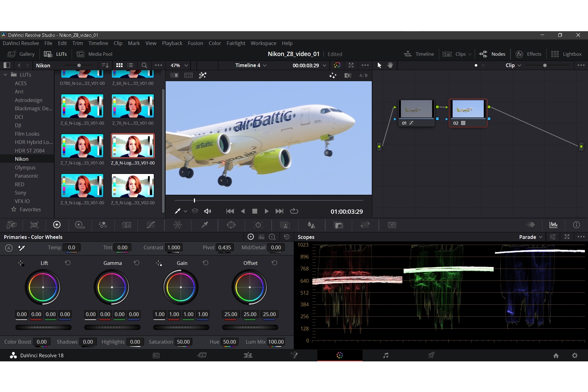This screenshot has height=392, width=588.
Task: Show the Scopes palette icon
Action: [553, 225]
